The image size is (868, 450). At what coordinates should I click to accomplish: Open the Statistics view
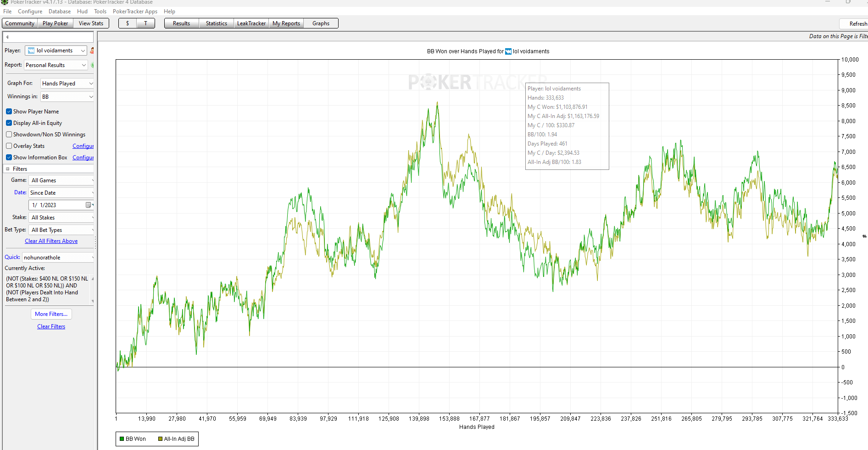point(217,23)
